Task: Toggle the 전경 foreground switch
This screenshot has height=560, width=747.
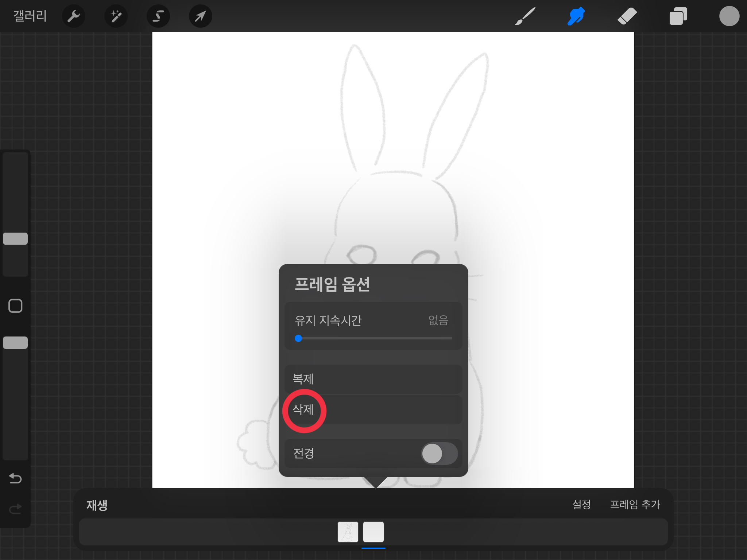Action: coord(439,454)
